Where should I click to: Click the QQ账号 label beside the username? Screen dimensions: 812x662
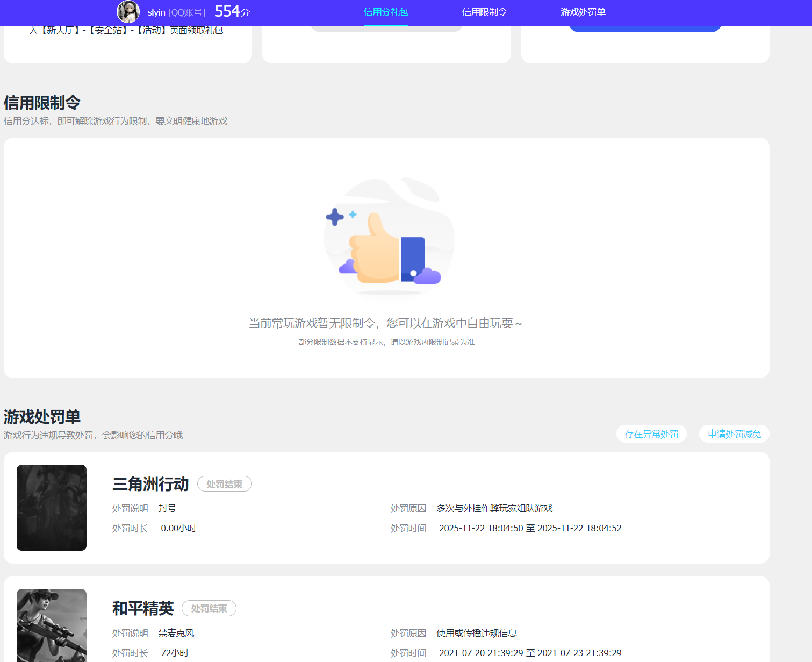click(186, 12)
